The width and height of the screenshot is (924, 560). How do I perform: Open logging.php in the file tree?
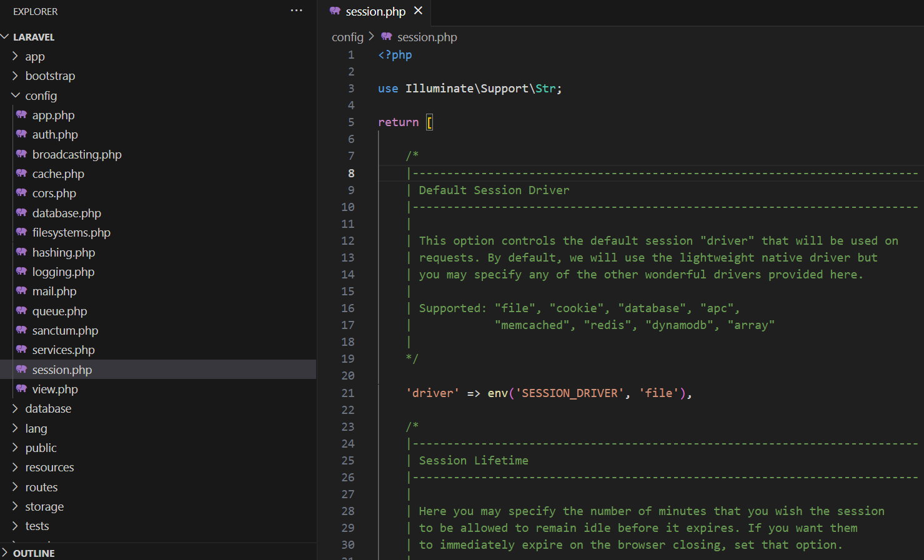(63, 272)
